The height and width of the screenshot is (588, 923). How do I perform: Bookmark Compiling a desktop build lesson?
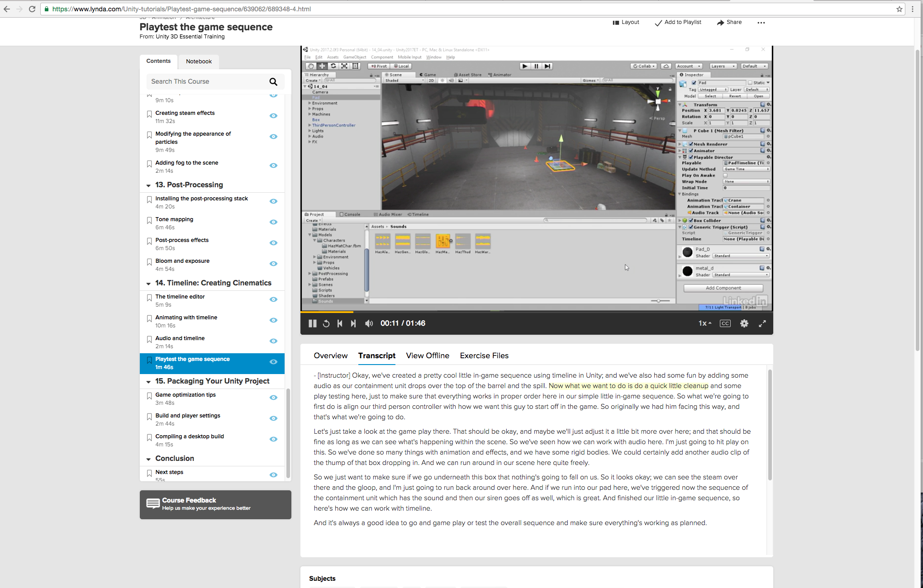pyautogui.click(x=149, y=437)
